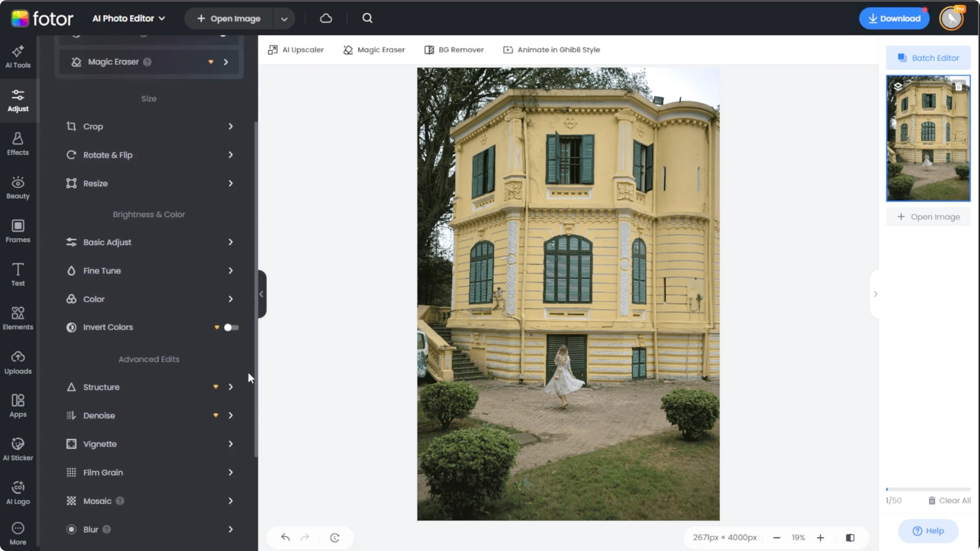Click the Blur help question mark
The image size is (980, 551).
click(x=107, y=529)
